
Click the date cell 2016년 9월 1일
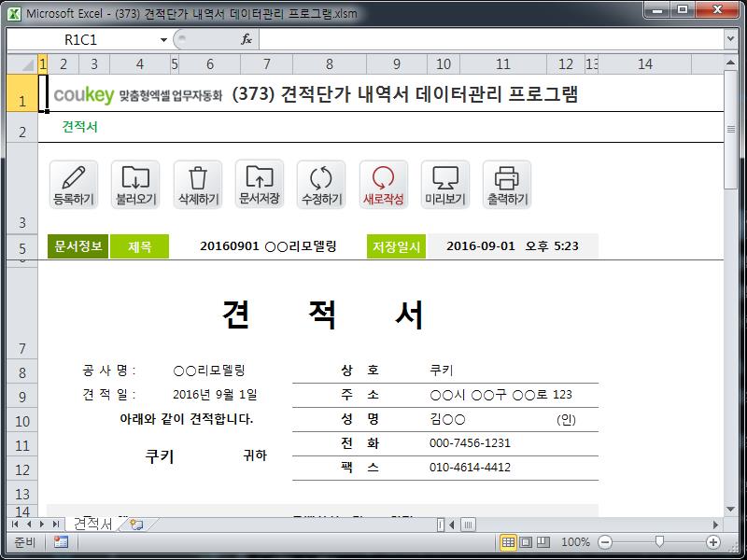(215, 395)
